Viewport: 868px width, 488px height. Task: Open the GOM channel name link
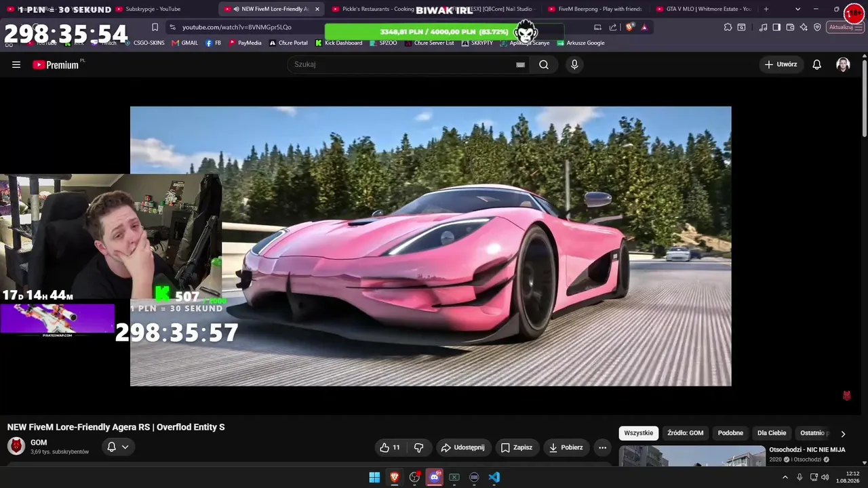39,443
